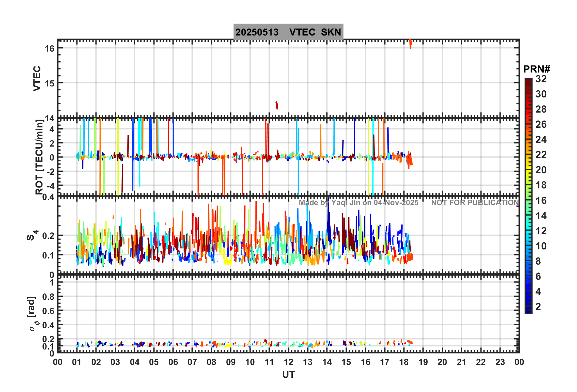Pick the 06 hour tick on UT axis

coord(173,362)
